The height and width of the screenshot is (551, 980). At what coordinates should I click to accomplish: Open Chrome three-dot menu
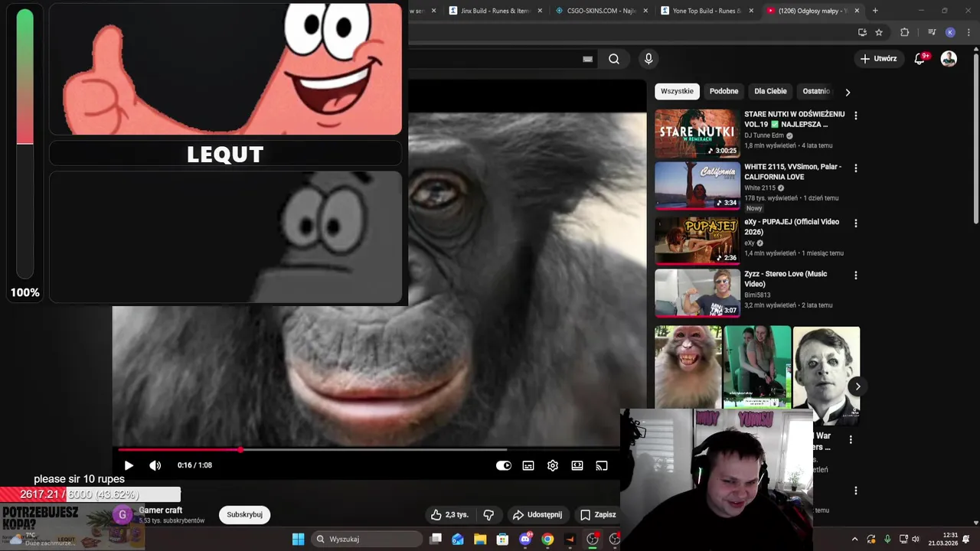tap(969, 32)
